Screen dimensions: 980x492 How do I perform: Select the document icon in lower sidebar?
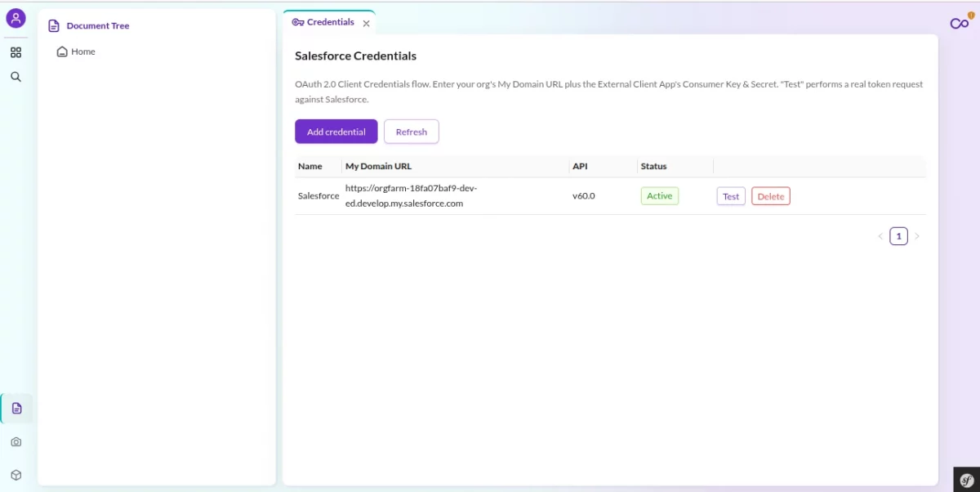point(16,409)
